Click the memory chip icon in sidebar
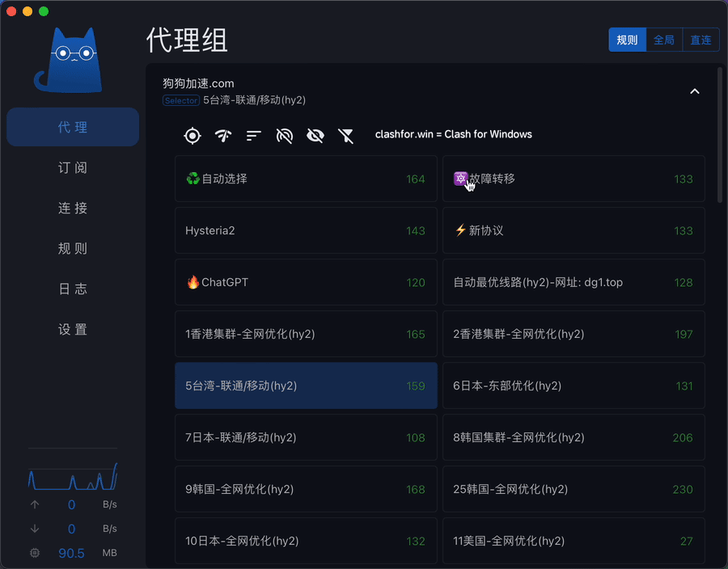Image resolution: width=728 pixels, height=569 pixels. point(35,553)
